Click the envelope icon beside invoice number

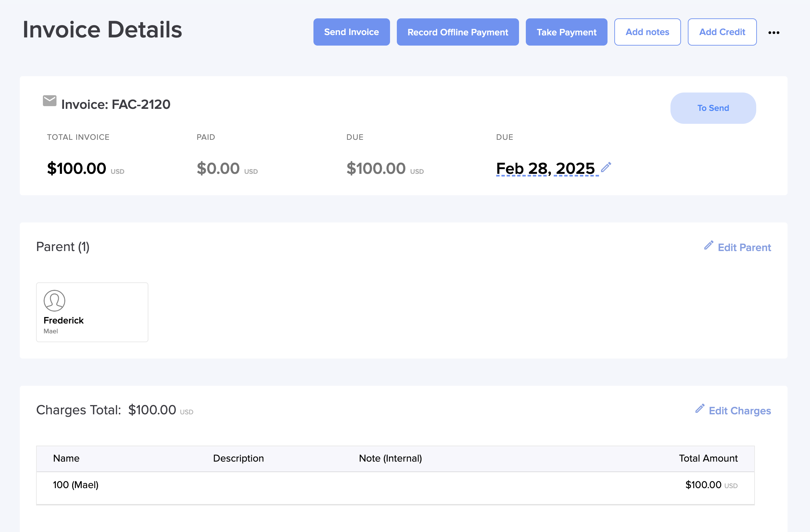click(50, 101)
